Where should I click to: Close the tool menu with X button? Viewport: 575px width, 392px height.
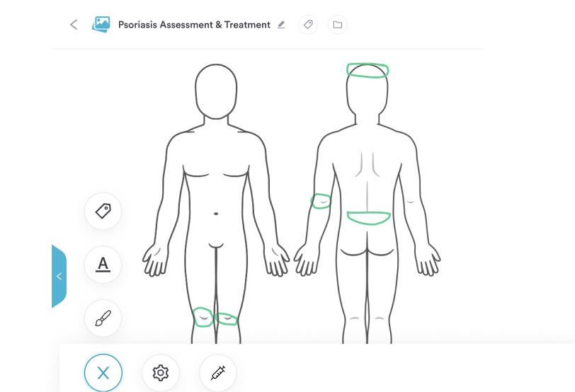103,373
